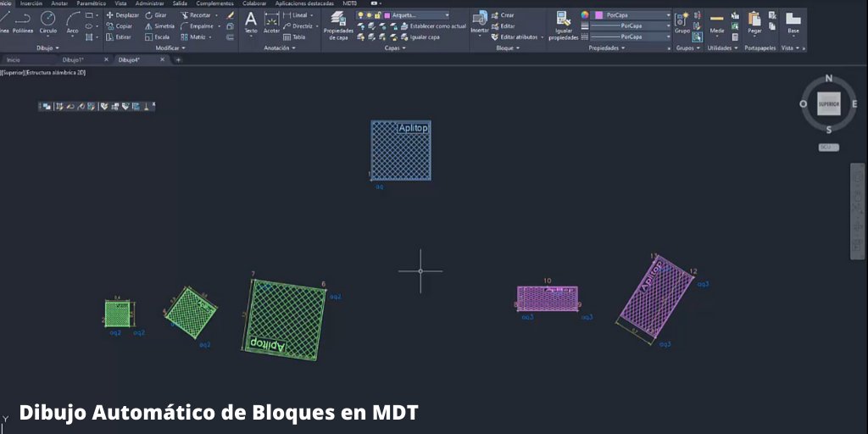The height and width of the screenshot is (434, 868).
Task: Close the Dibujo4 drawing tab
Action: (x=162, y=60)
